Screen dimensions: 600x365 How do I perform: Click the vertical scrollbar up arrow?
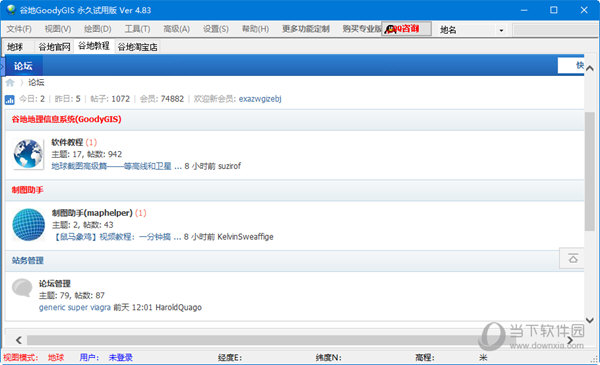[590, 68]
